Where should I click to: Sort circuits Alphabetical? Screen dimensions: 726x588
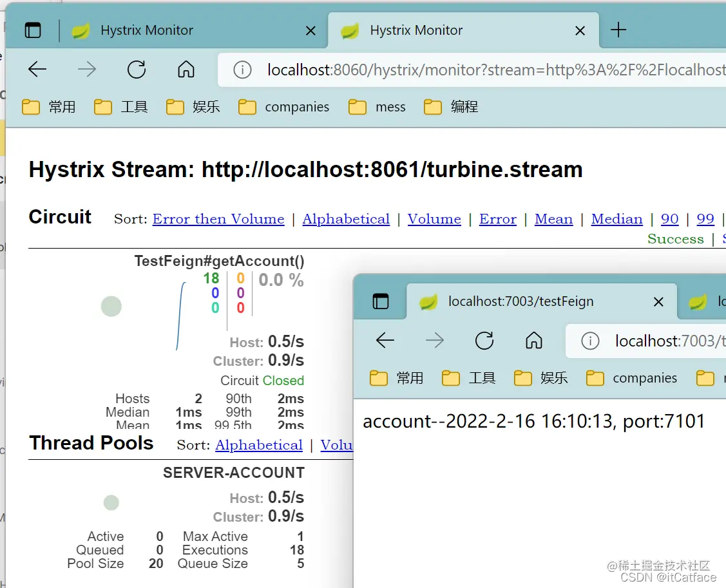coord(346,219)
